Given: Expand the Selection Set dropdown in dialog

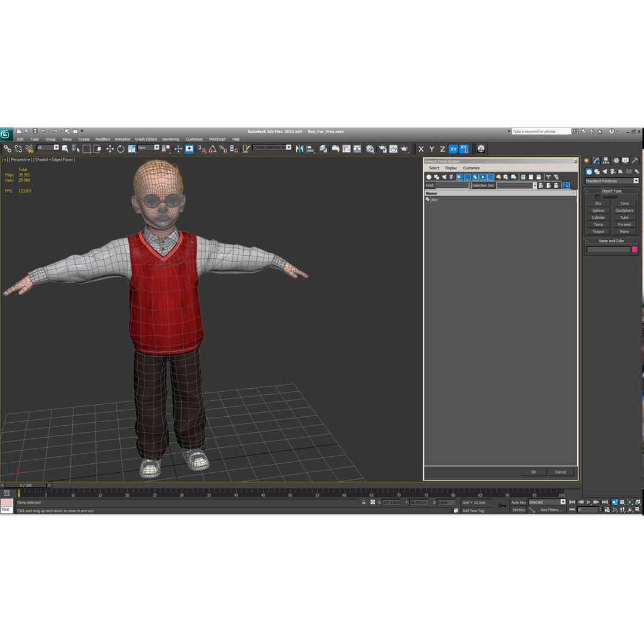Looking at the screenshot, I should point(535,185).
